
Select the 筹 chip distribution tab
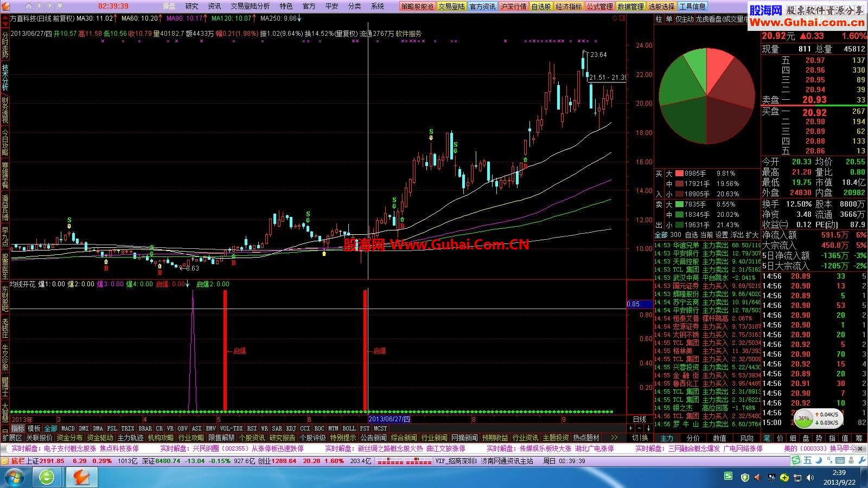858,438
